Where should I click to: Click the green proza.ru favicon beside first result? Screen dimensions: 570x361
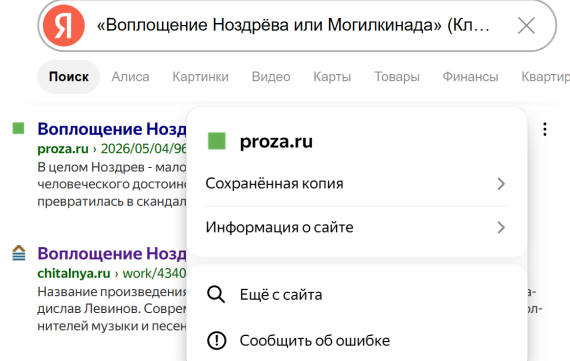point(18,128)
